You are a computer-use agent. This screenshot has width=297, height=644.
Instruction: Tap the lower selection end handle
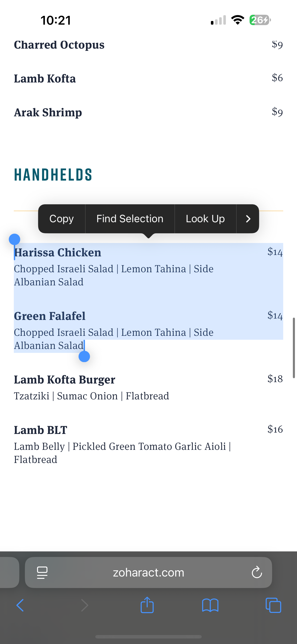[84, 356]
